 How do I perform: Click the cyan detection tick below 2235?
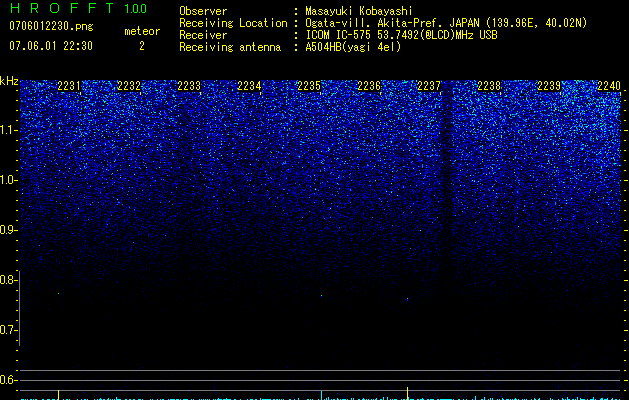pyautogui.click(x=321, y=395)
